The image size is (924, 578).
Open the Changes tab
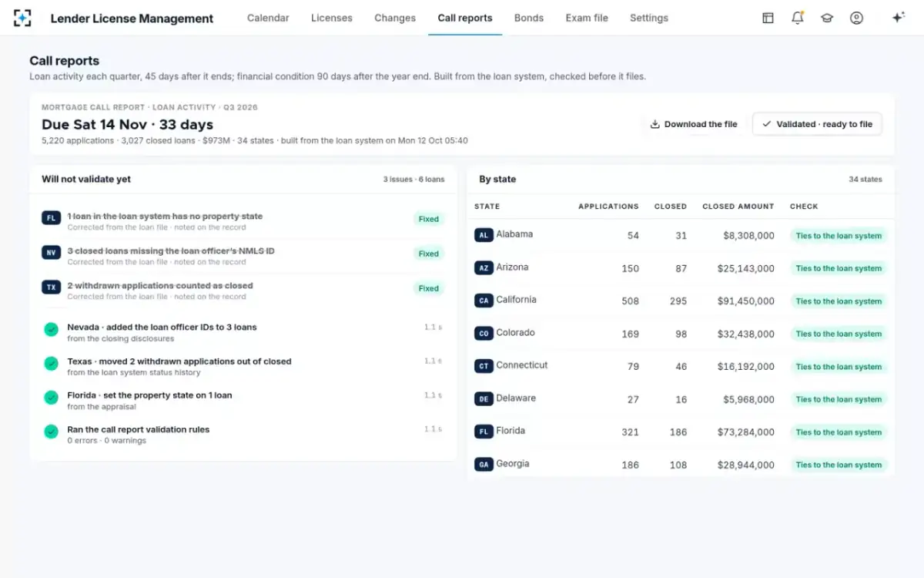tap(395, 18)
